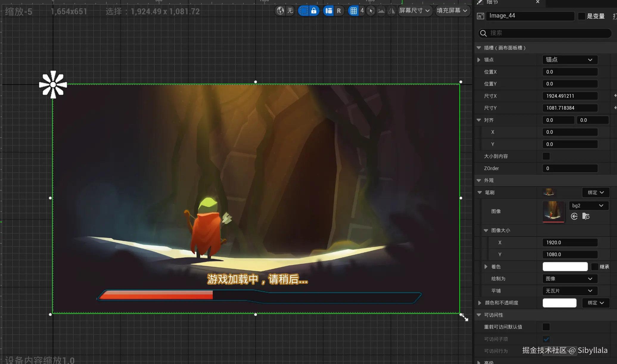Click the 绑定 button beside 笔刷
This screenshot has height=364, width=617.
tap(596, 192)
